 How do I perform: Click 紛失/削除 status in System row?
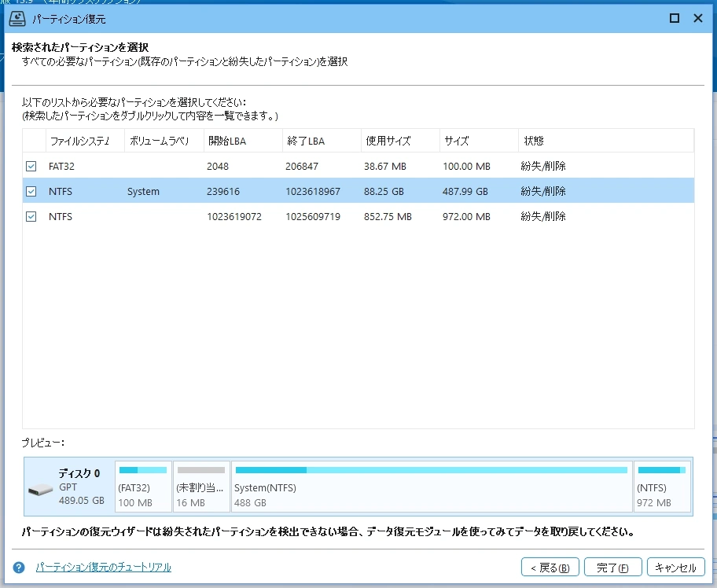click(543, 191)
